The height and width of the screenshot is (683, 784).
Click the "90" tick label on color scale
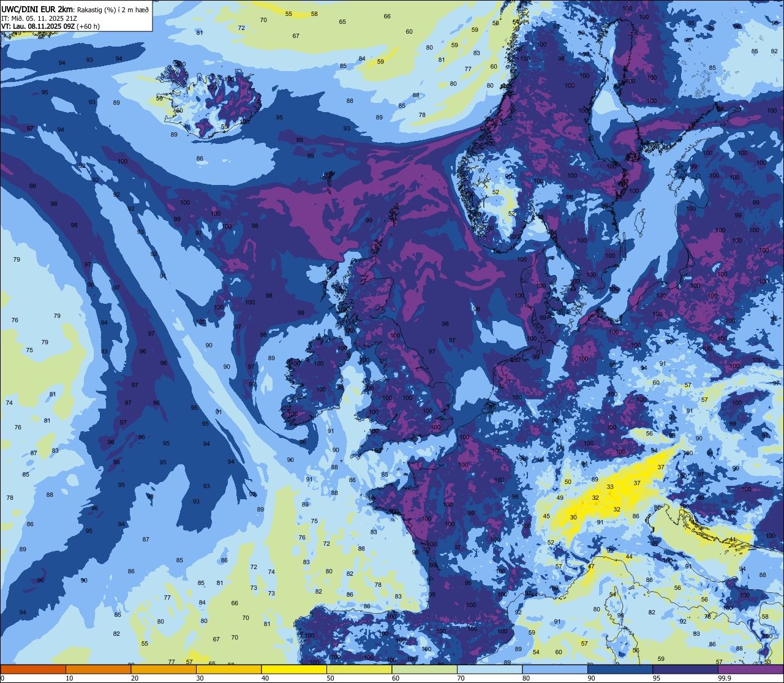[x=592, y=678]
